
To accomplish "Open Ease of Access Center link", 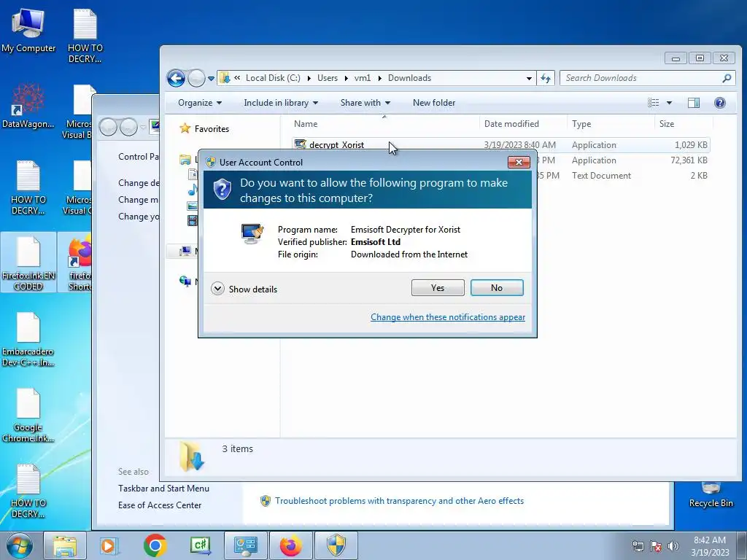I will [x=160, y=505].
